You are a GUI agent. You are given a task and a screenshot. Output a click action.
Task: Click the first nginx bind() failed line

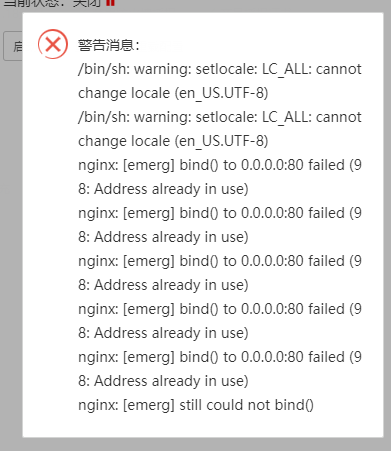pos(220,165)
